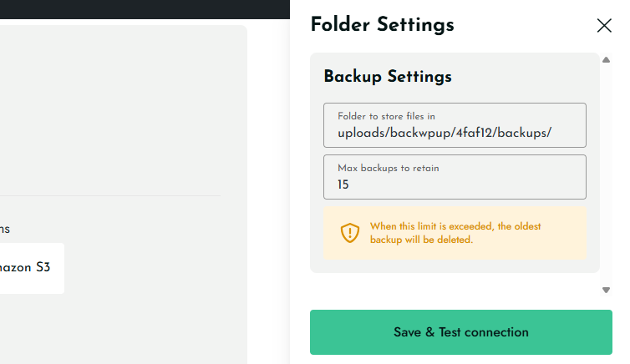The height and width of the screenshot is (364, 630).
Task: Click the warning shield icon
Action: point(349,233)
